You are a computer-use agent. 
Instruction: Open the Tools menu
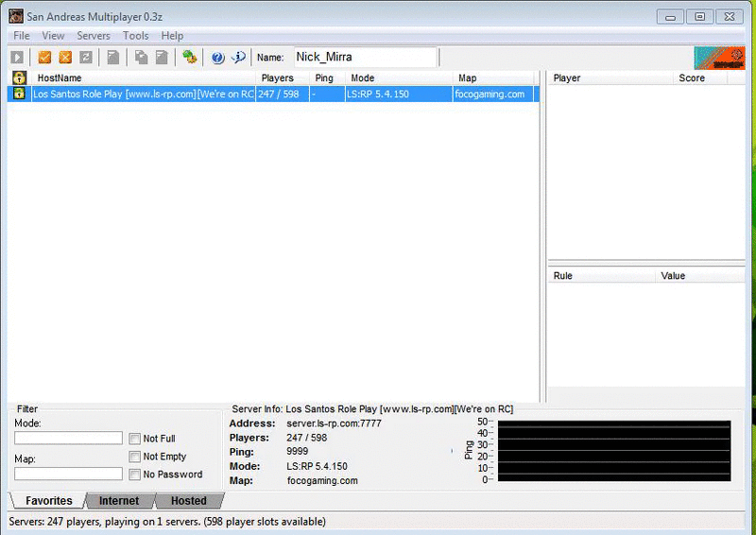pos(135,36)
